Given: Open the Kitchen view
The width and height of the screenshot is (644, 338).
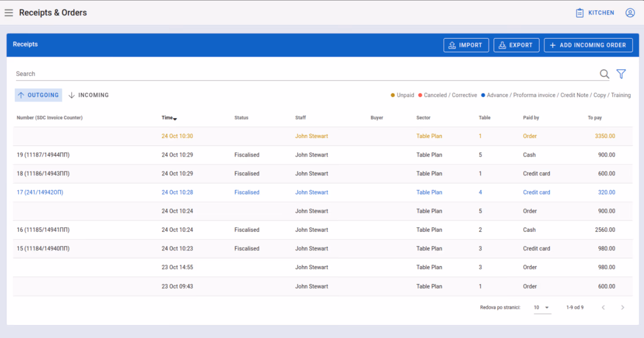Looking at the screenshot, I should point(595,13).
